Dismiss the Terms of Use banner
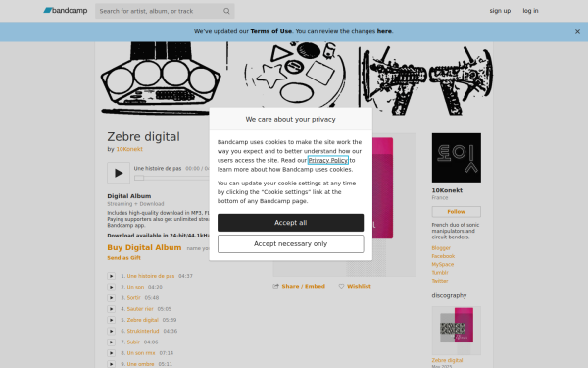Screen dimensions: 588x368 click(577, 32)
